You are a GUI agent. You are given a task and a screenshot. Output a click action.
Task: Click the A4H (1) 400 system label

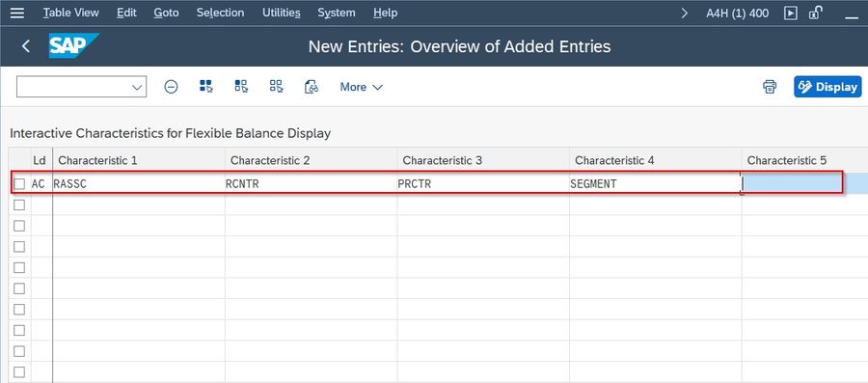(738, 13)
